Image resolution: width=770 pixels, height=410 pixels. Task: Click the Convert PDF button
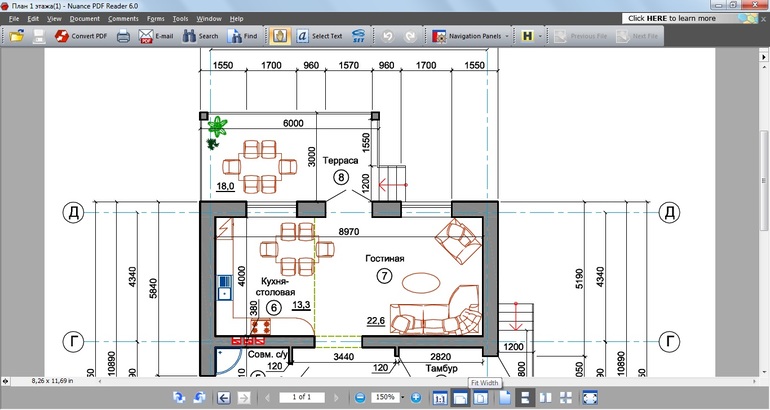(80, 36)
